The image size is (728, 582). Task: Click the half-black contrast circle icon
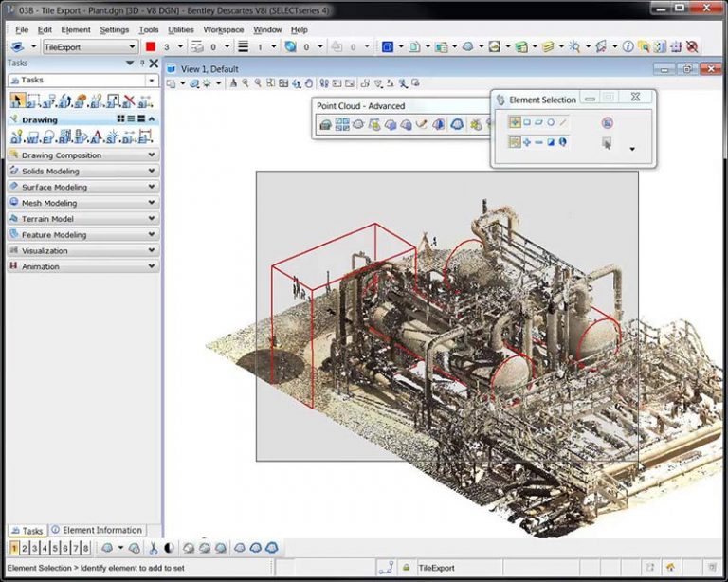[169, 548]
